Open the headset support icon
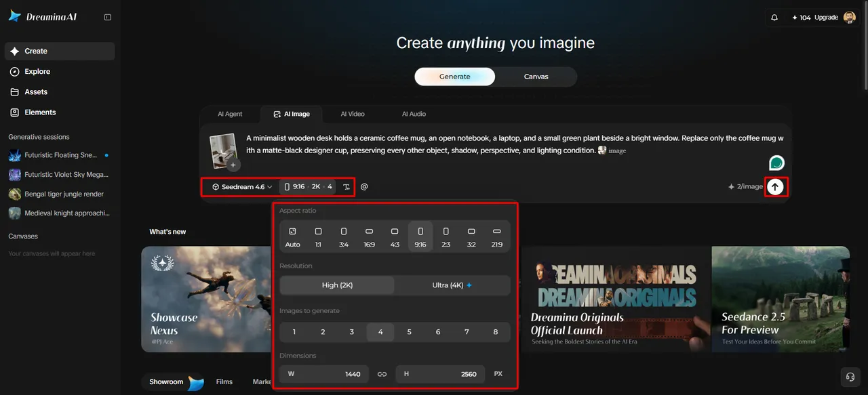This screenshot has height=395, width=868. point(849,377)
